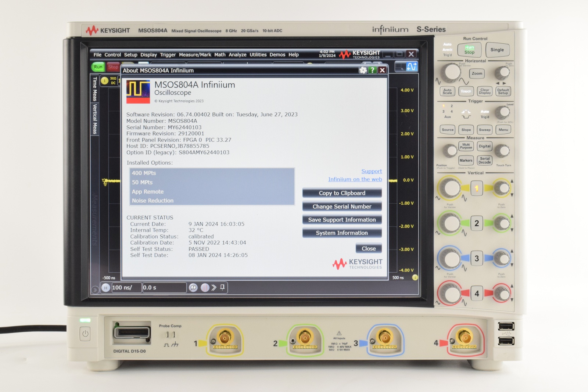Select the 50 MPts installed option
588x392 pixels.
point(212,182)
